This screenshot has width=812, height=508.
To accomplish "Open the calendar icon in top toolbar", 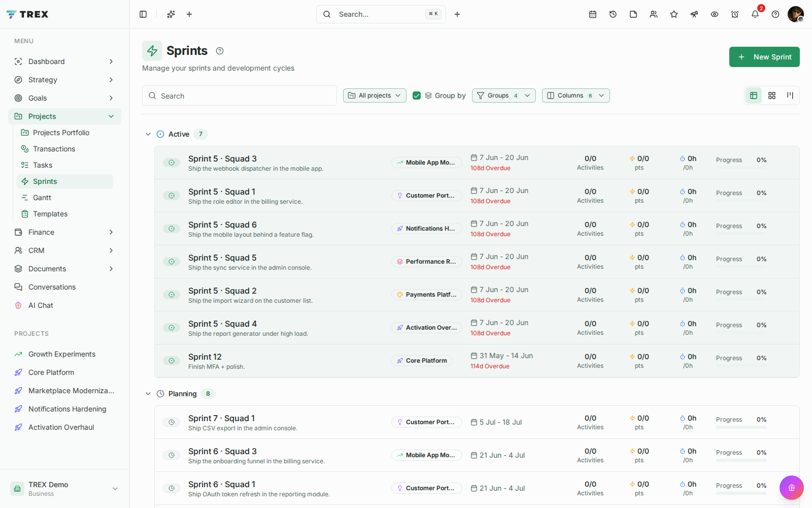I will click(x=593, y=14).
